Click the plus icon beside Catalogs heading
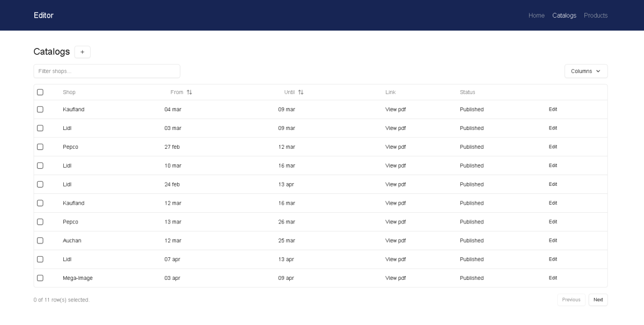The height and width of the screenshot is (325, 644). tap(82, 52)
